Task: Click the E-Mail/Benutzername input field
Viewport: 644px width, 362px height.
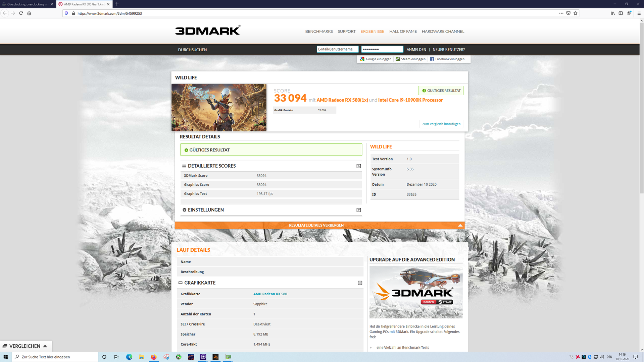Action: (x=337, y=49)
